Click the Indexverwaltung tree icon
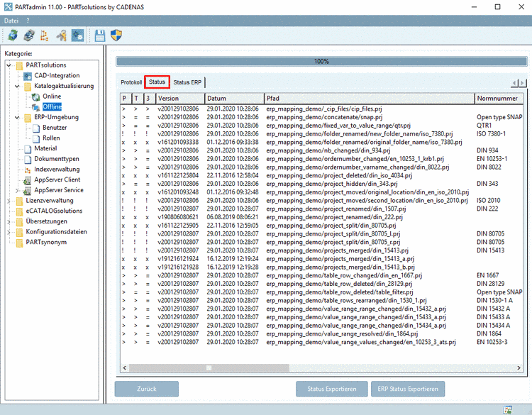 [x=28, y=170]
